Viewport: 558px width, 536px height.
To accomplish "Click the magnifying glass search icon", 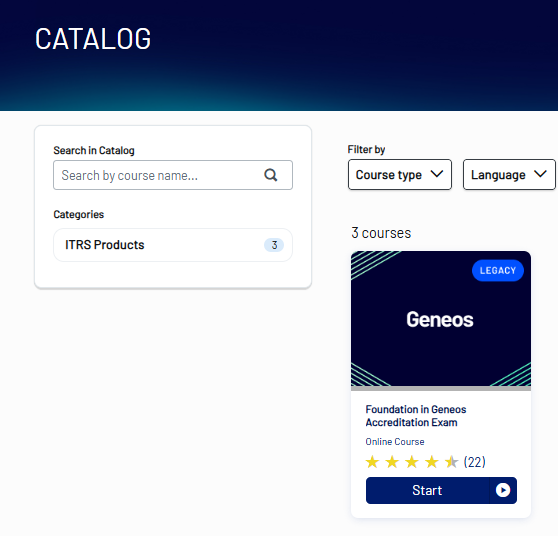I will click(x=270, y=175).
